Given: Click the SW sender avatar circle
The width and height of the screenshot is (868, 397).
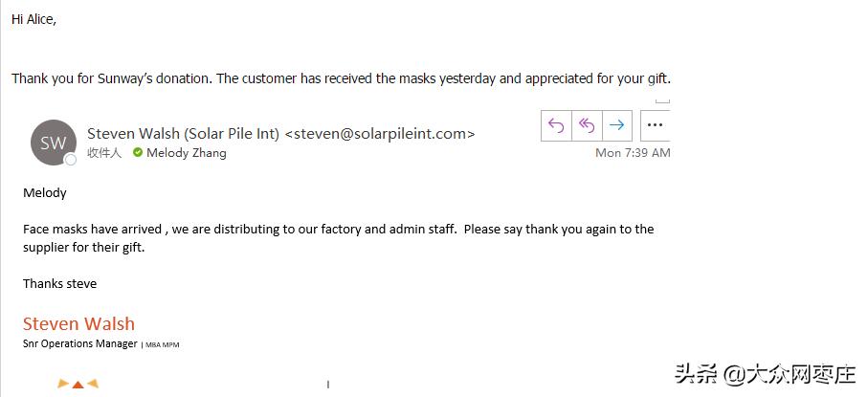Looking at the screenshot, I should [x=53, y=143].
